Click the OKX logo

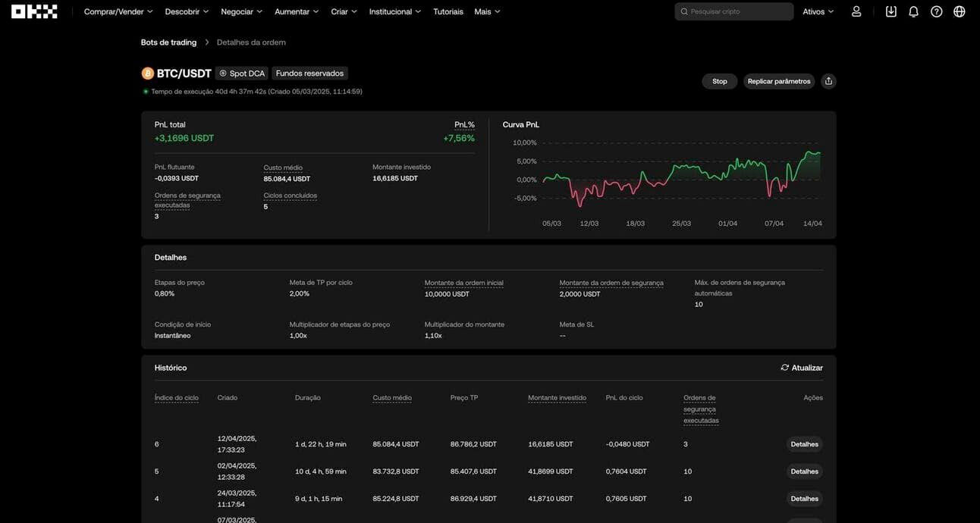34,11
